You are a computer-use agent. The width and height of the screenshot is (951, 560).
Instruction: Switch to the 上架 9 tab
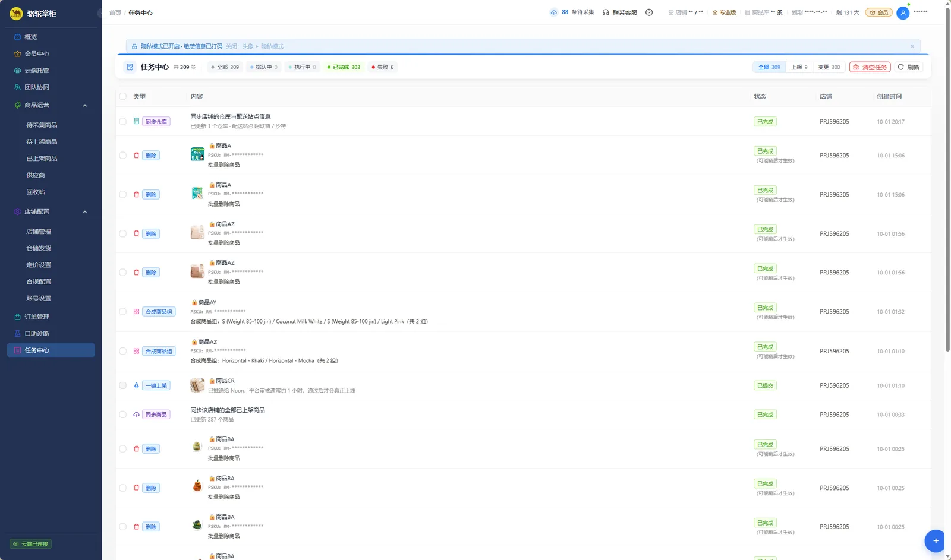coord(799,67)
